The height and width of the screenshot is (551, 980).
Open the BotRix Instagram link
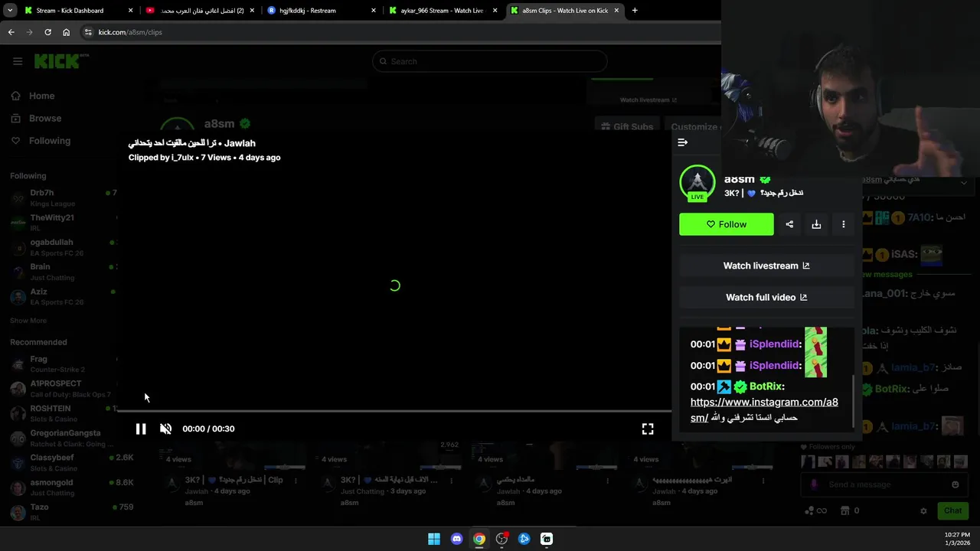click(x=764, y=409)
